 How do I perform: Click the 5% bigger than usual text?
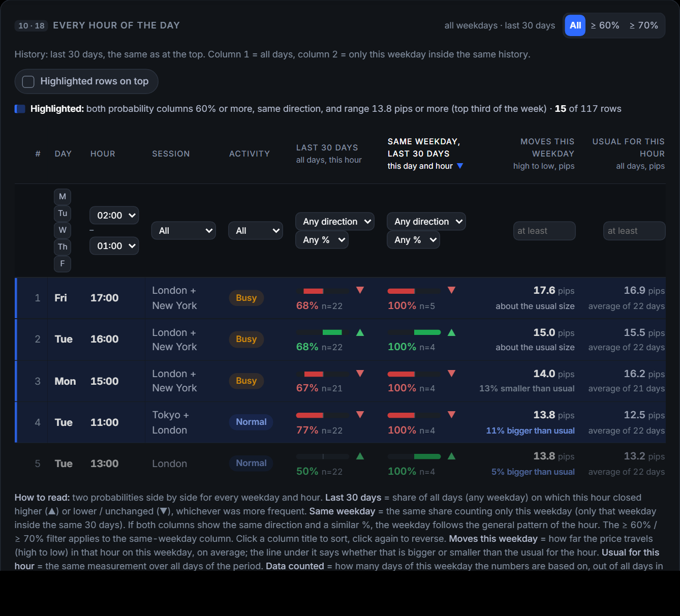(533, 472)
